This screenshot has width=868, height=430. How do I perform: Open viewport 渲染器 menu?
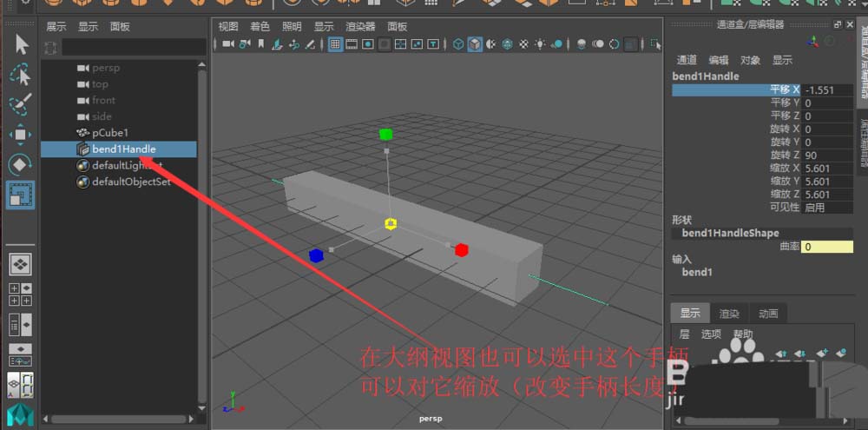pyautogui.click(x=360, y=27)
